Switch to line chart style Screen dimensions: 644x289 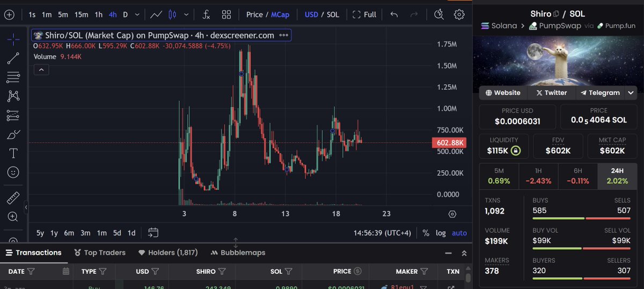[x=156, y=14]
